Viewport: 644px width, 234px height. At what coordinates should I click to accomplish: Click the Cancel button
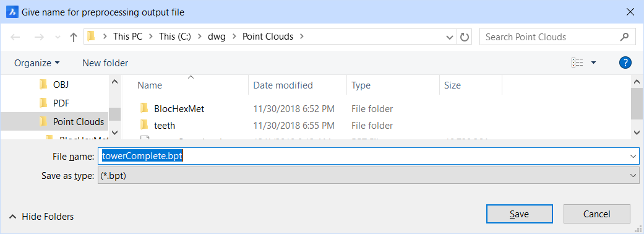tap(597, 214)
